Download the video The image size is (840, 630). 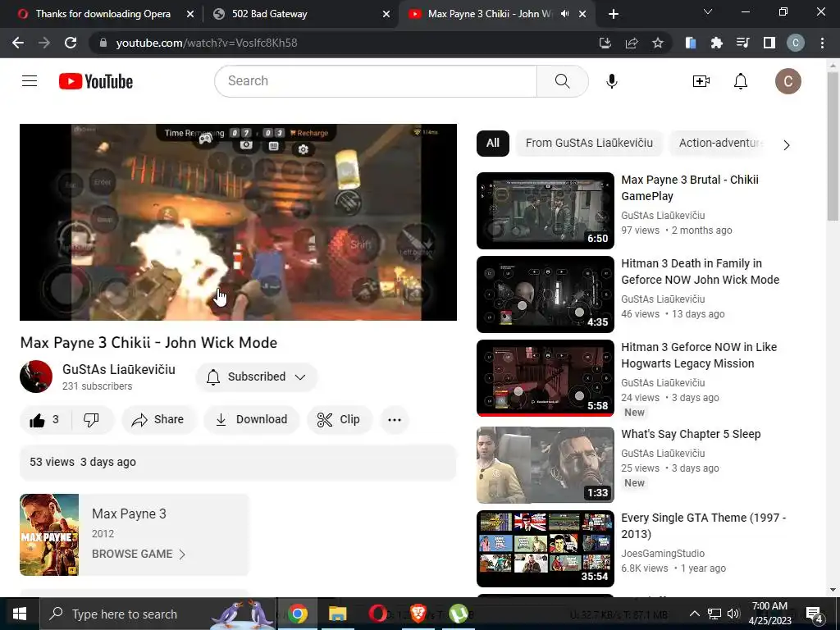(x=251, y=419)
